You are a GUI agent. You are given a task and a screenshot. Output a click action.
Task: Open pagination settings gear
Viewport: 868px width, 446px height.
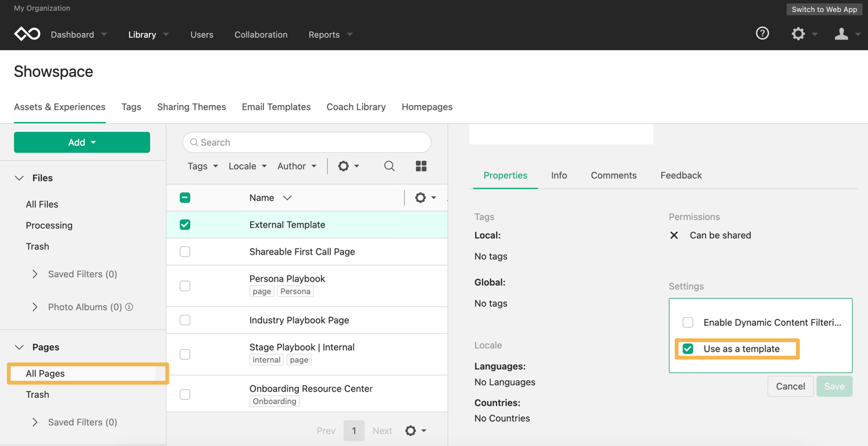click(x=410, y=430)
